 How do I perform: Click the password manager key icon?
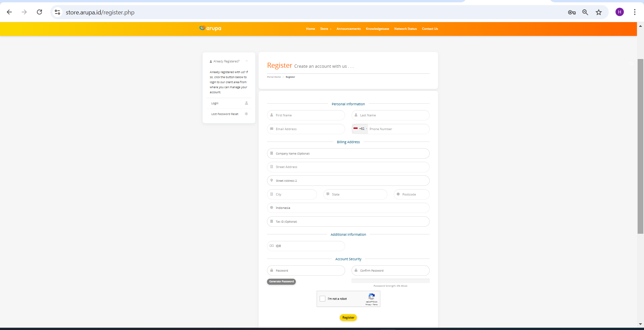click(572, 12)
